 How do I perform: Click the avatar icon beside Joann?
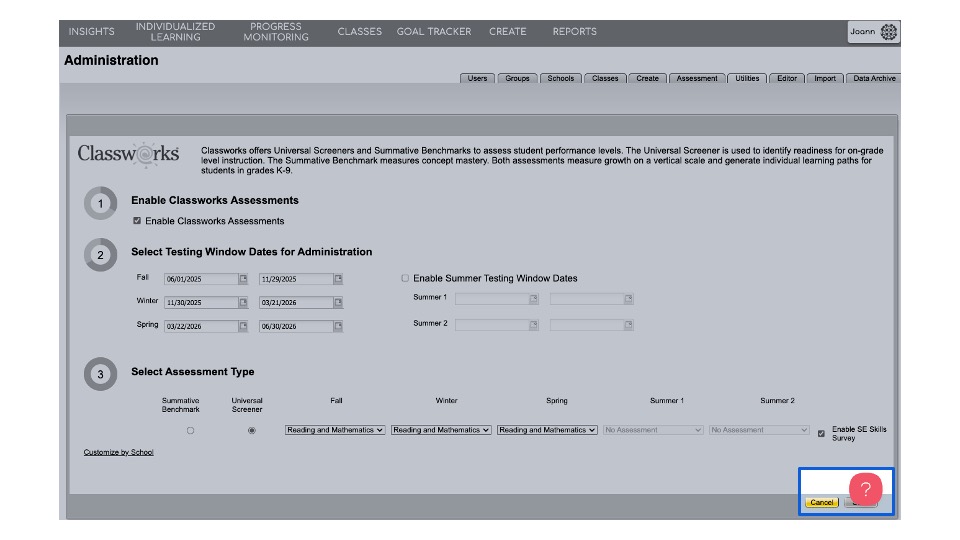(x=888, y=32)
